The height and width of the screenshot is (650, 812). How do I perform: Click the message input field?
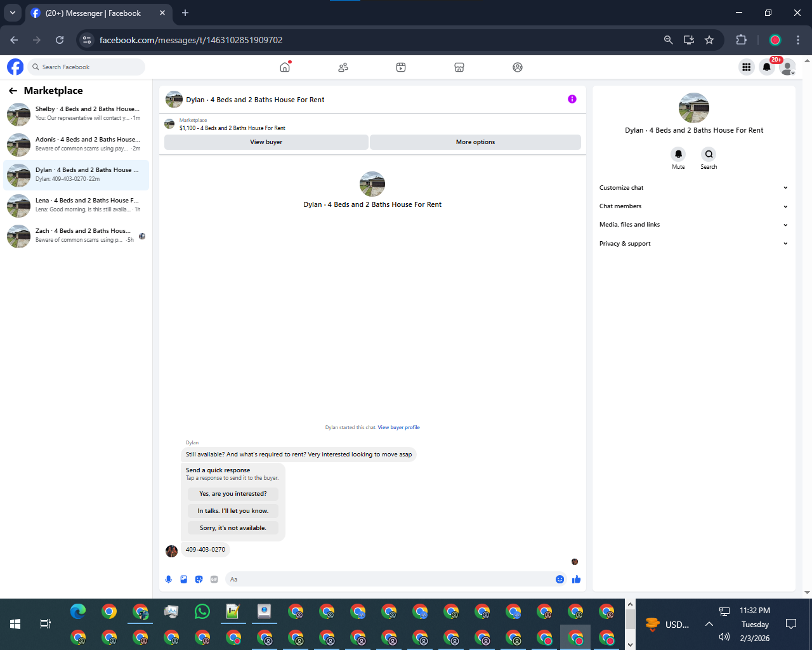[x=390, y=579]
